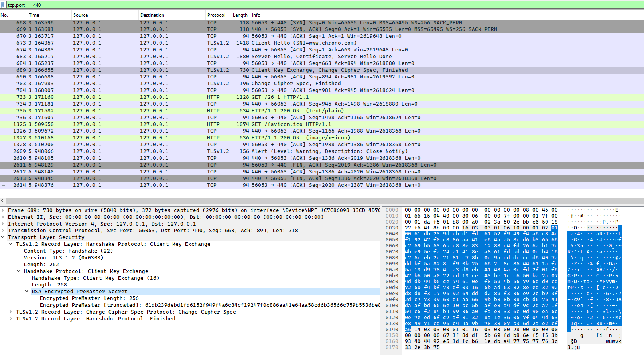644x355 pixels.
Task: Click the Ethernet II source and destination line
Action: click(x=165, y=217)
